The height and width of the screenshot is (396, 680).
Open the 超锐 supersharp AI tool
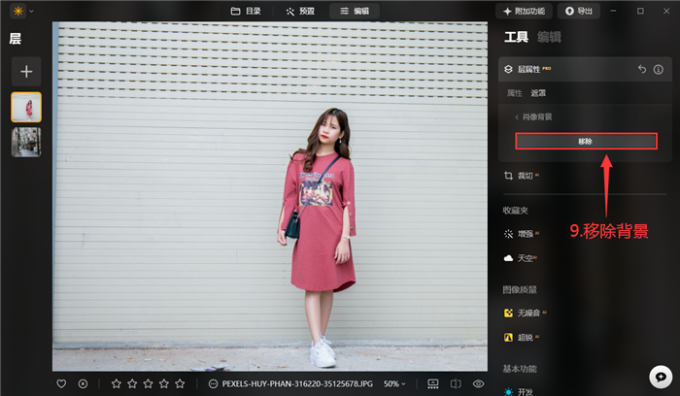click(x=522, y=337)
